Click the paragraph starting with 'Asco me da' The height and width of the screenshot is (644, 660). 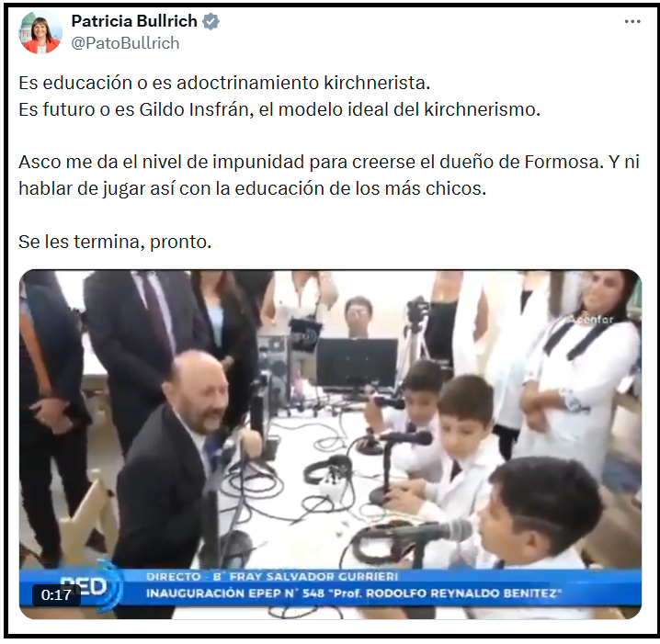coord(329,175)
